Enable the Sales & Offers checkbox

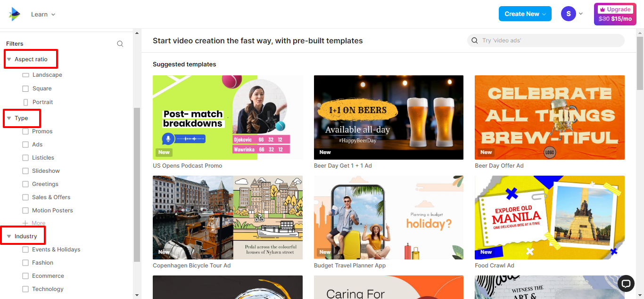point(25,197)
